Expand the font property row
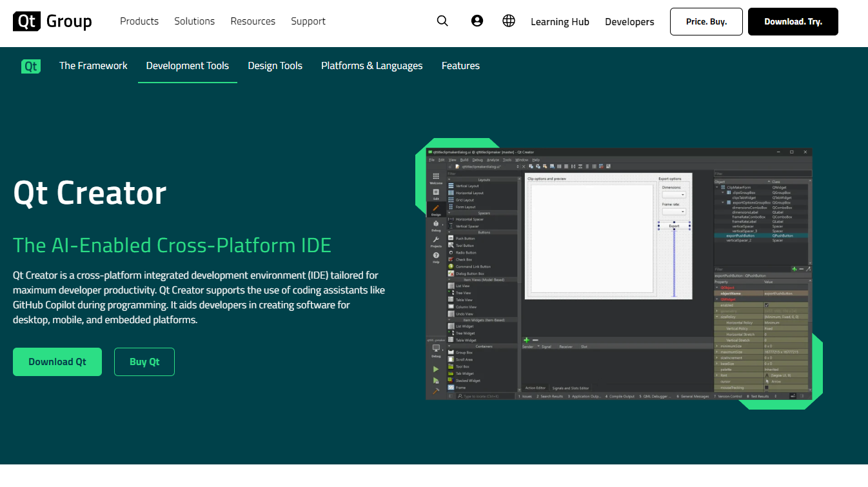 pyautogui.click(x=716, y=375)
